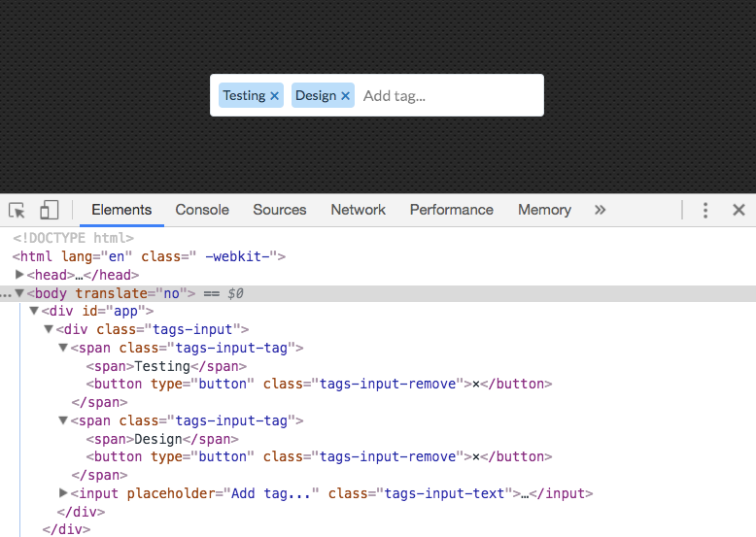Remove the Design tag with its x

[x=345, y=96]
